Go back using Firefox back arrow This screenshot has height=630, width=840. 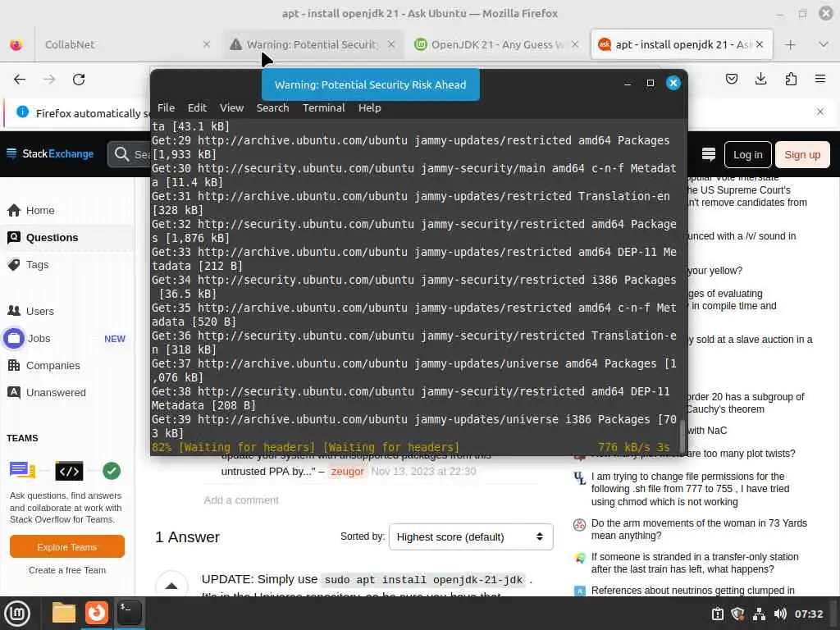(x=20, y=80)
